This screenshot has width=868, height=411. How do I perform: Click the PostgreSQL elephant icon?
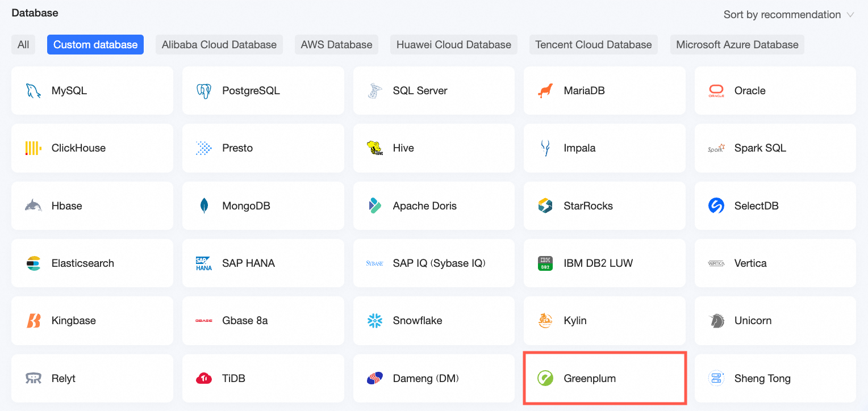click(x=204, y=91)
